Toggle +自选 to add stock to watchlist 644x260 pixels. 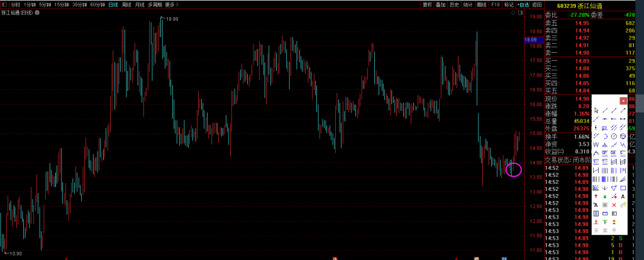(523, 4)
